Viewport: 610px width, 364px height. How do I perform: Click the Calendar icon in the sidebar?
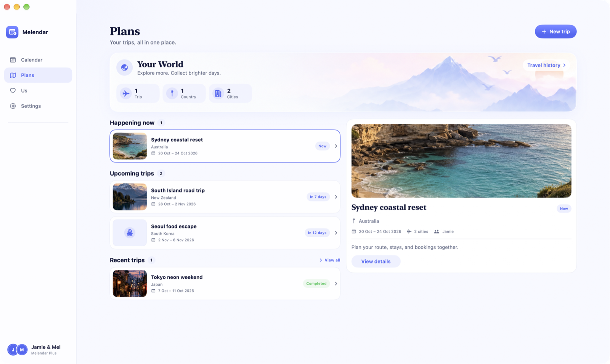click(x=13, y=60)
